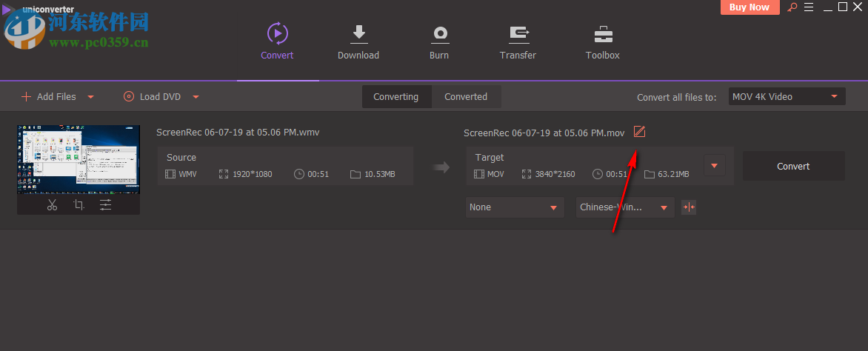Click the target filename ScreenRec .mov
Viewport: 868px width, 351px height.
tap(544, 133)
